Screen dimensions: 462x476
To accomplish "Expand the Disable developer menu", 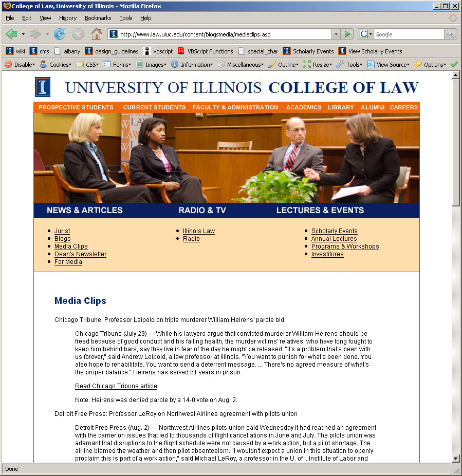I will pyautogui.click(x=20, y=65).
